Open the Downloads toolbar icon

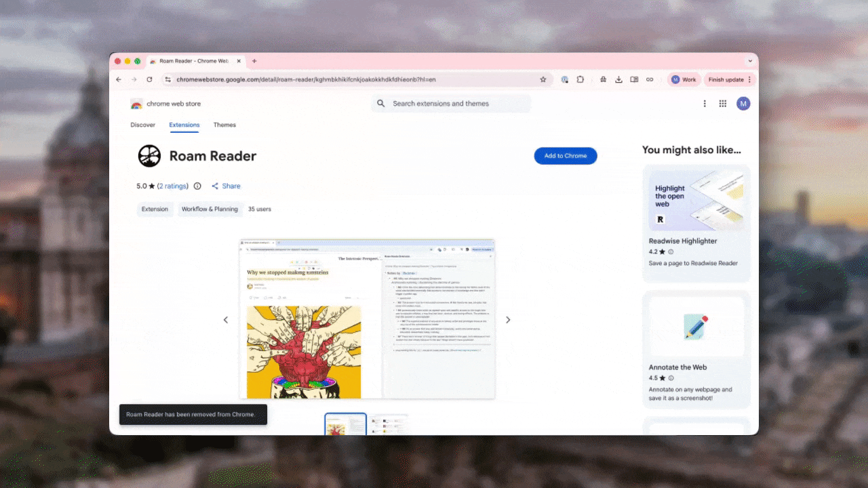618,79
